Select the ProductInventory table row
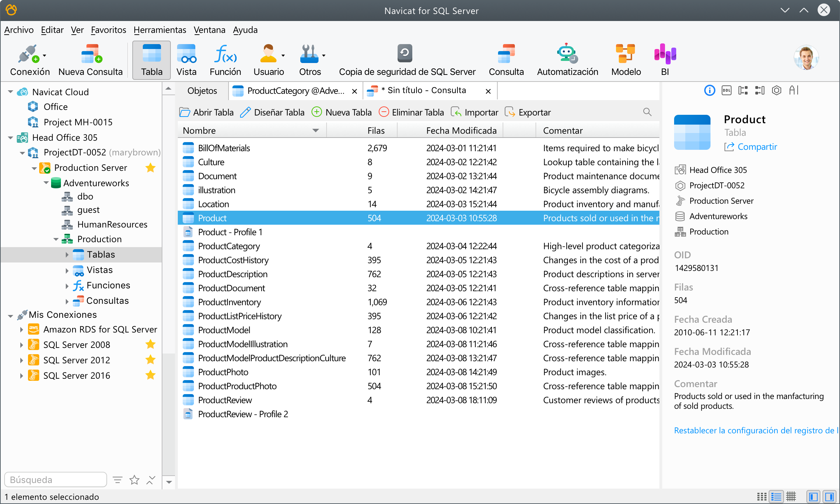Image resolution: width=840 pixels, height=504 pixels. [419, 302]
